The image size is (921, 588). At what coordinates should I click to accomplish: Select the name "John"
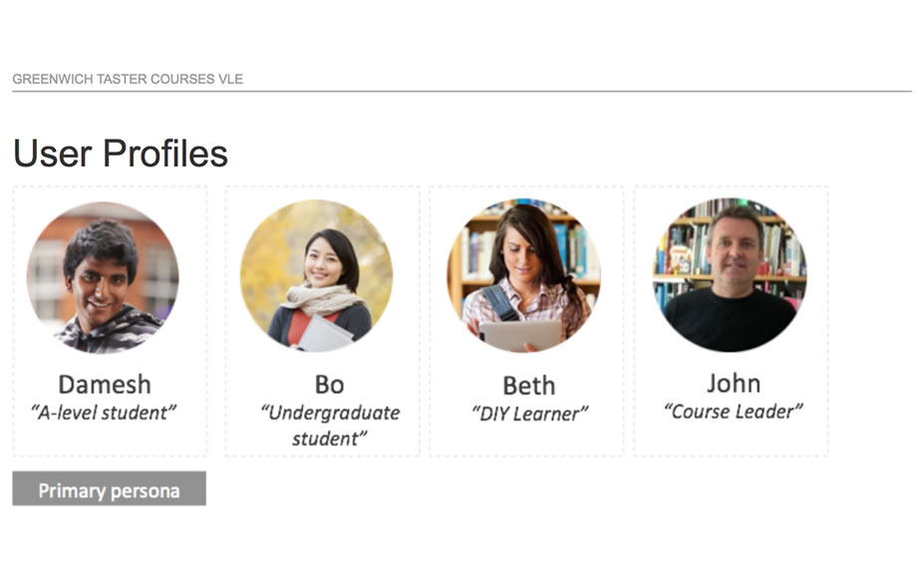click(734, 383)
